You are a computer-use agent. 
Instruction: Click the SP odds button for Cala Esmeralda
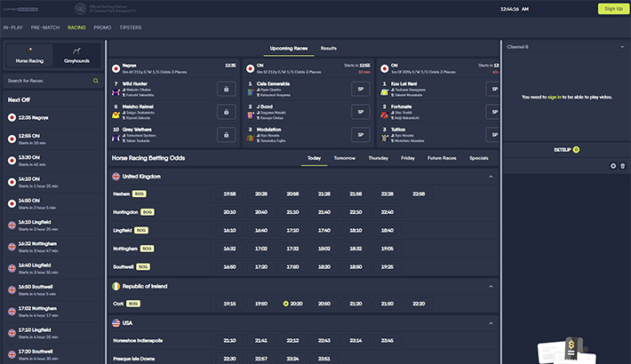361,89
